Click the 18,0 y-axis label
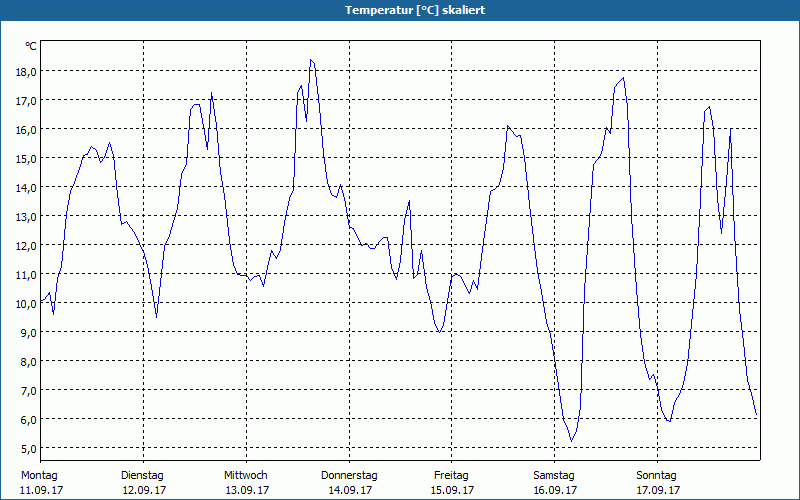 [26, 72]
